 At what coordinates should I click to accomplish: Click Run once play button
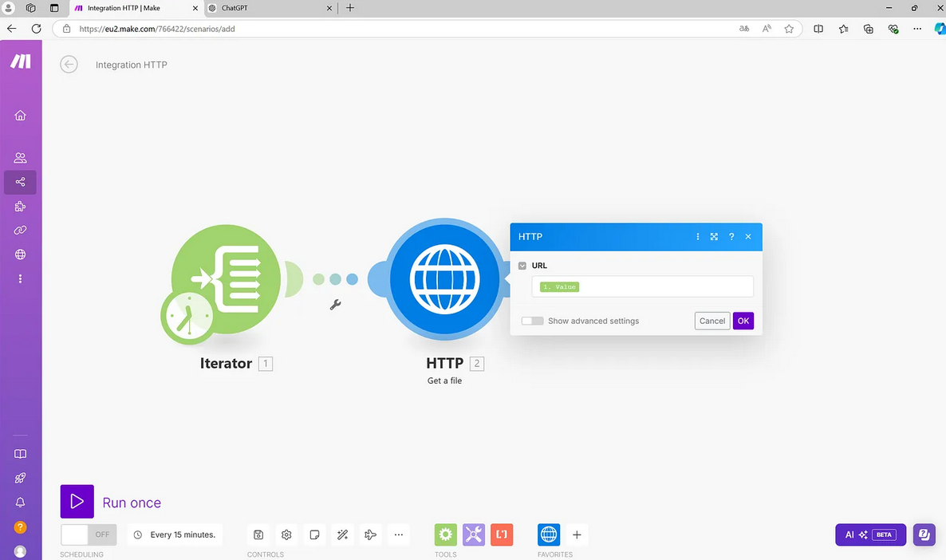coord(77,502)
